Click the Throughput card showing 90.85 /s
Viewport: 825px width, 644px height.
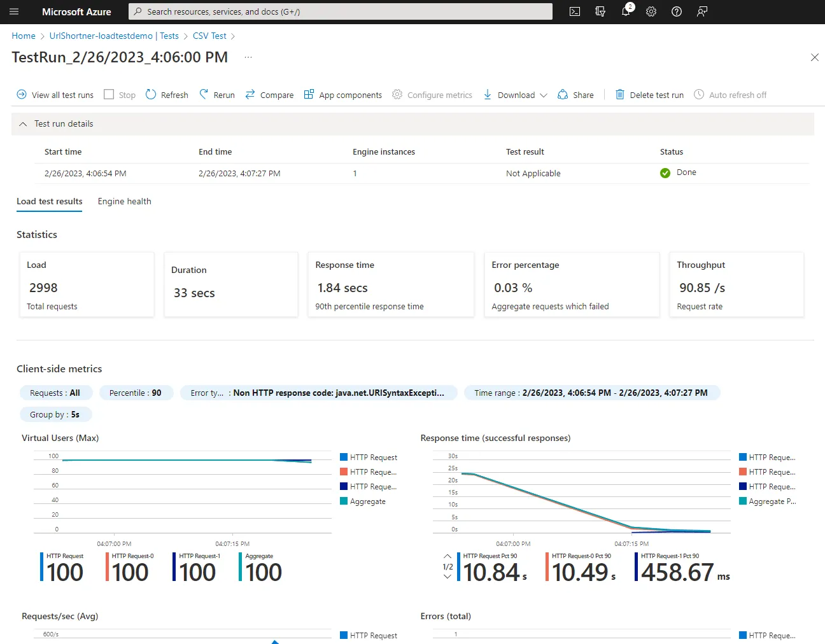coord(737,284)
